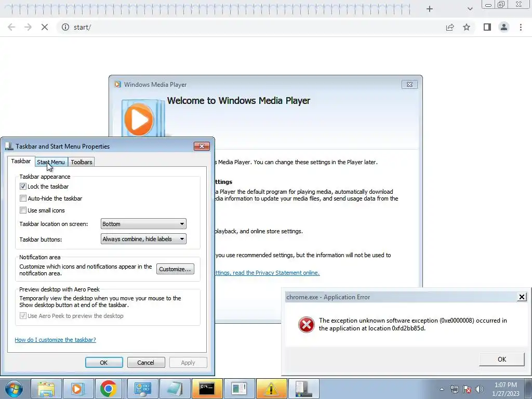532x399 pixels.
Task: Click Customize notification area button
Action: click(175, 269)
